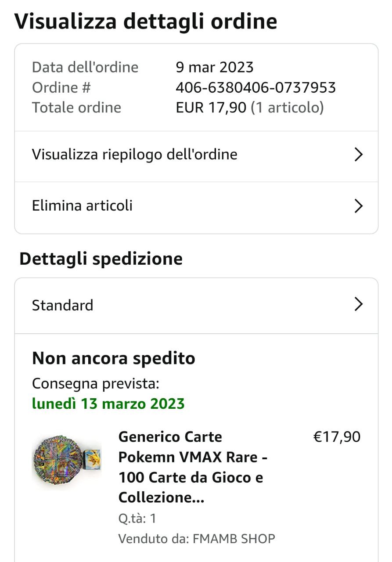Select the order number 406-6380406-0737953

pos(255,88)
